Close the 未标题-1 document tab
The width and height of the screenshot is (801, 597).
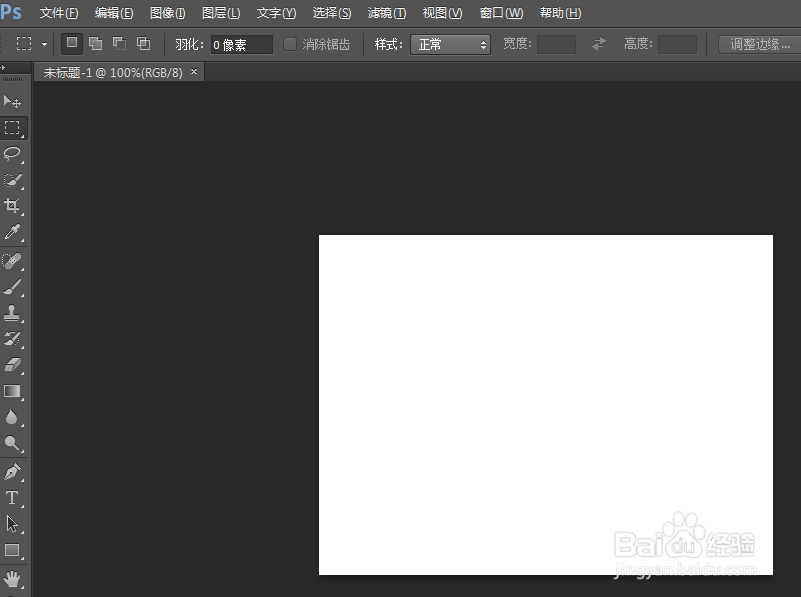click(194, 71)
